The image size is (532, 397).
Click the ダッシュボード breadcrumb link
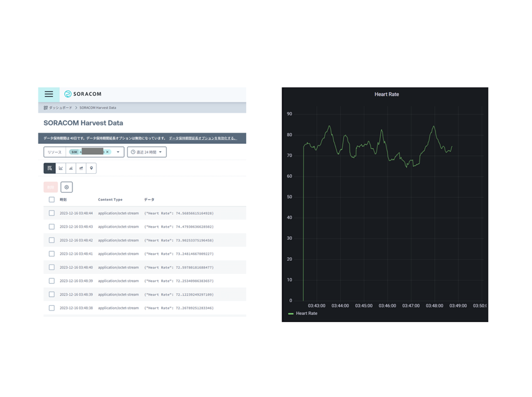coord(60,108)
